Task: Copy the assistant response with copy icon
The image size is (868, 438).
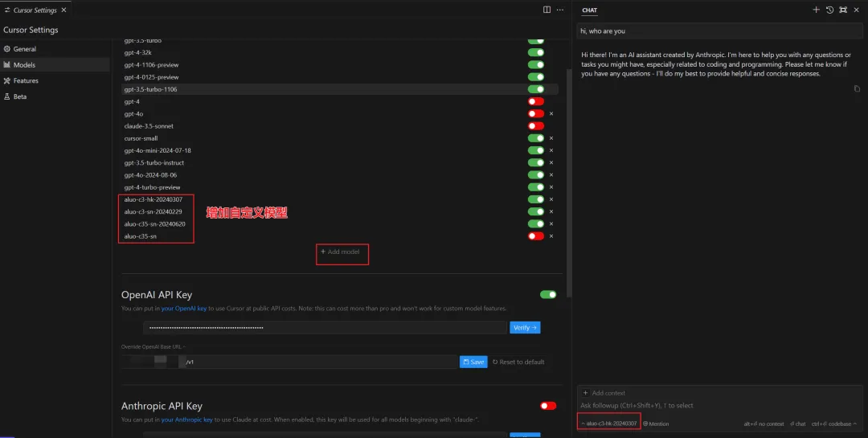Action: pos(857,88)
